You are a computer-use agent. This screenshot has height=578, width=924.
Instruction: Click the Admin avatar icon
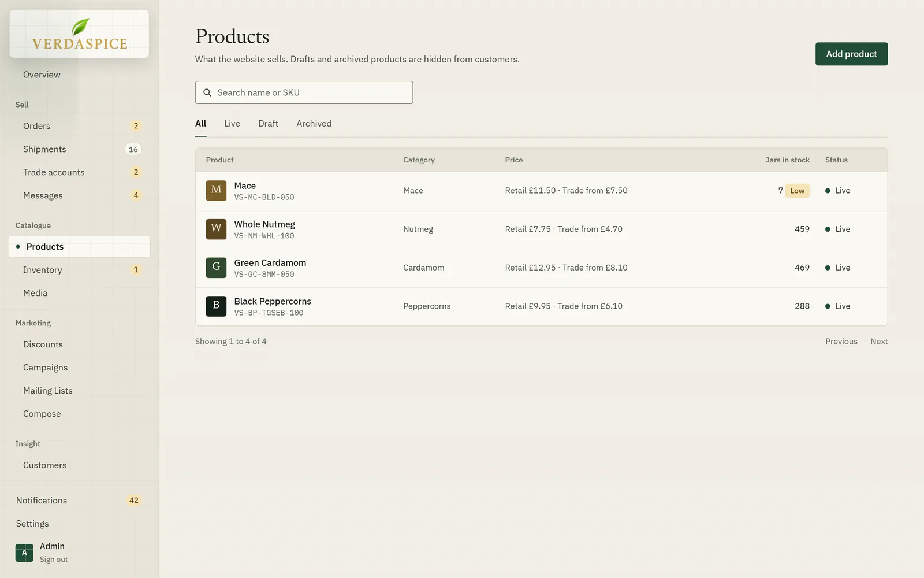(x=24, y=553)
